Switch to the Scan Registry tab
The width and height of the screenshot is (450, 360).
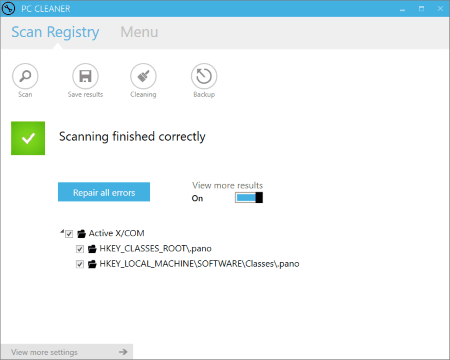tap(55, 32)
